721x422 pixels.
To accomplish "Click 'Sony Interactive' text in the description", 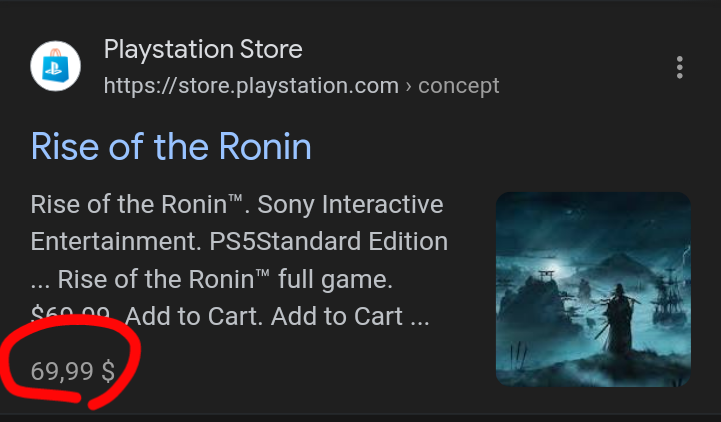I will 350,204.
